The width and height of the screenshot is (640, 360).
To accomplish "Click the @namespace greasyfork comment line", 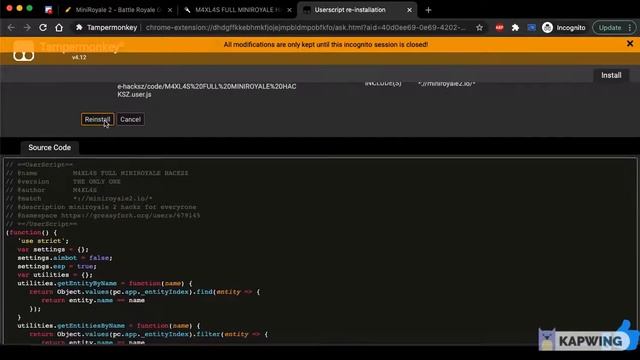I will [x=103, y=216].
